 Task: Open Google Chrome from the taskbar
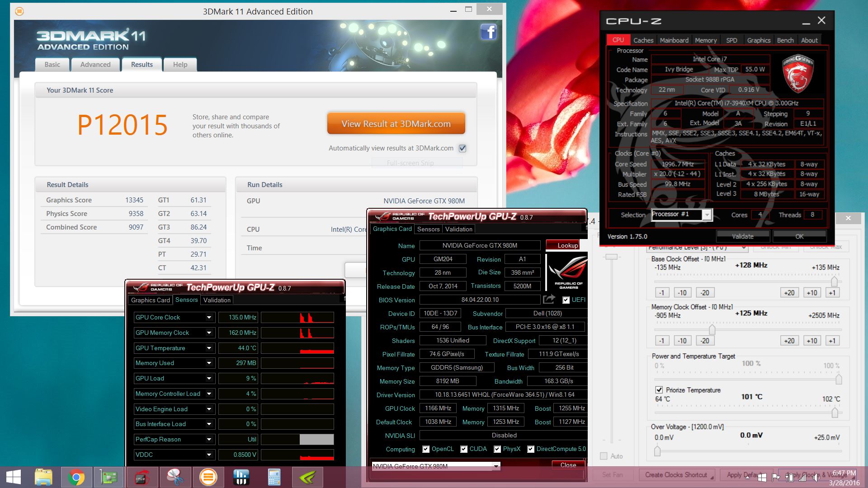pos(76,477)
